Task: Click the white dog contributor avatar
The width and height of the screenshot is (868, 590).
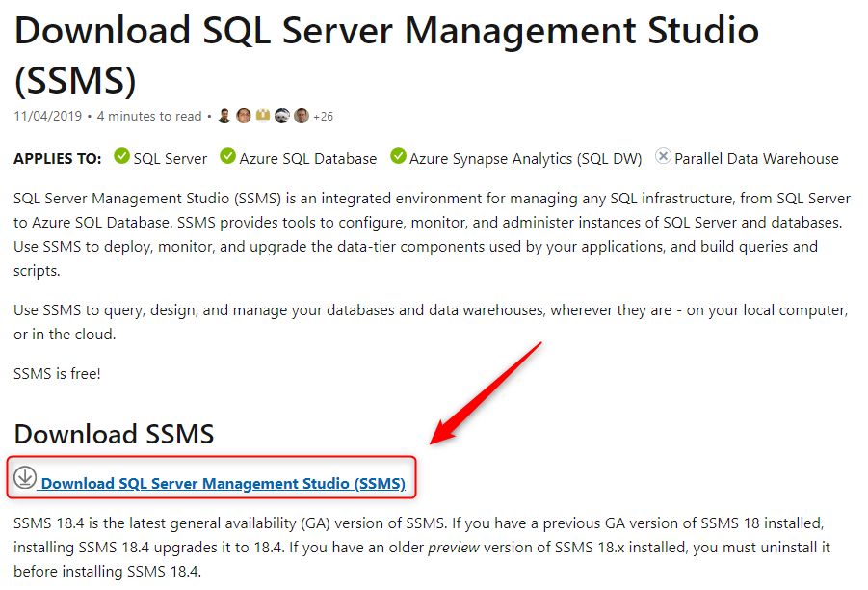Action: 282,116
